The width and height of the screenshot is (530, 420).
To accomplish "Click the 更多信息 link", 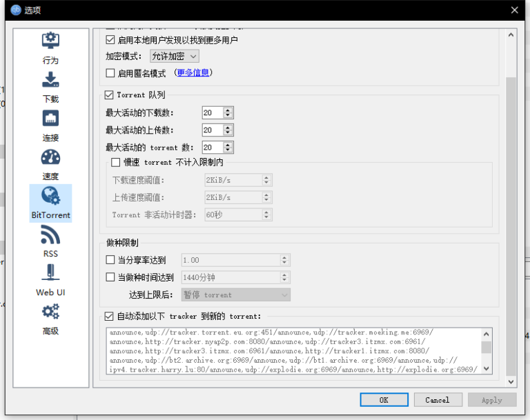I will click(193, 73).
